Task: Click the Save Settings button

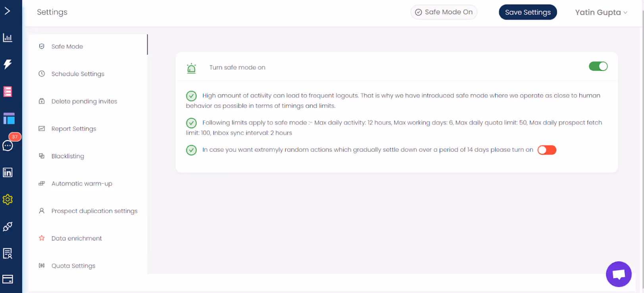Action: coord(528,12)
